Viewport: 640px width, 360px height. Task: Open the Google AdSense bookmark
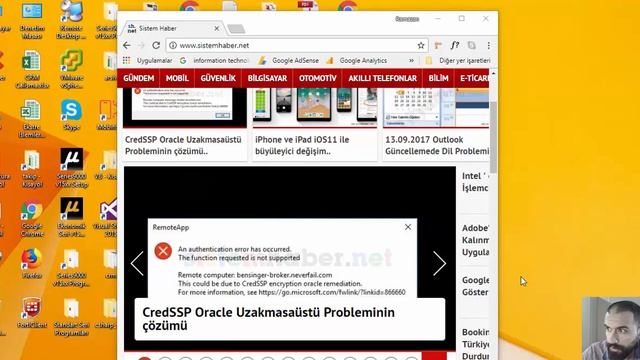tap(289, 60)
